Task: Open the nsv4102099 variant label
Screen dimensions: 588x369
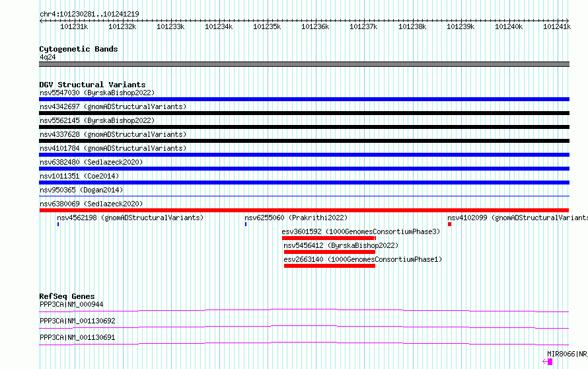Action: pos(517,218)
